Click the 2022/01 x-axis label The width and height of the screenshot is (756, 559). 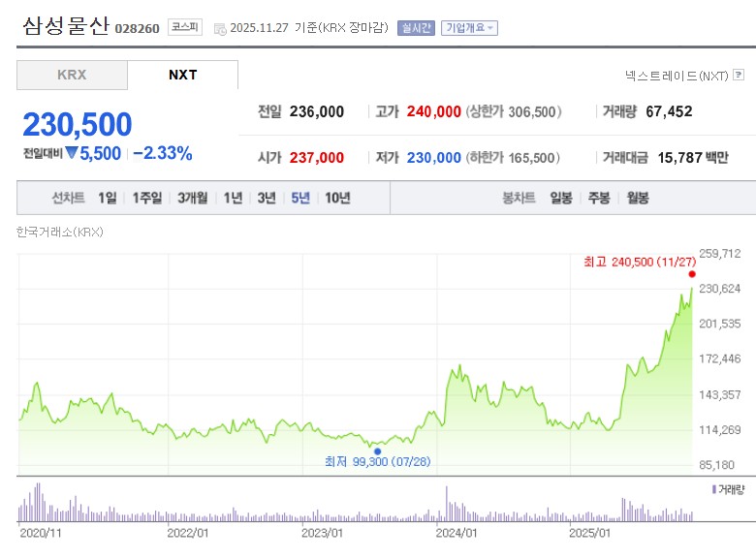(188, 533)
